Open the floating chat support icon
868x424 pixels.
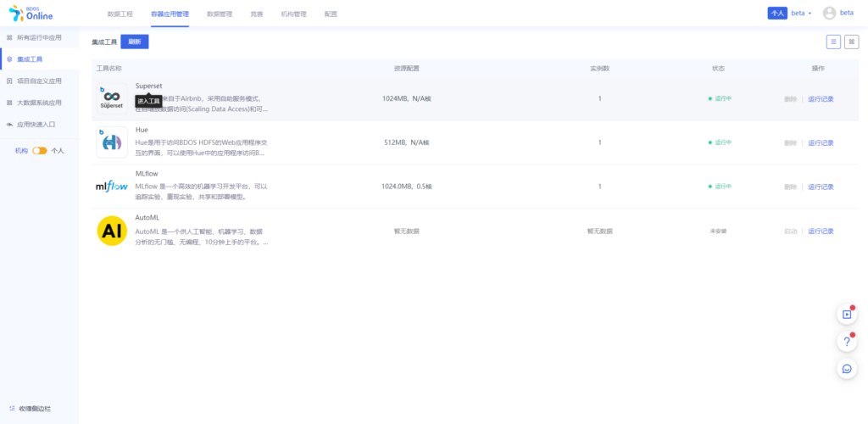point(847,369)
